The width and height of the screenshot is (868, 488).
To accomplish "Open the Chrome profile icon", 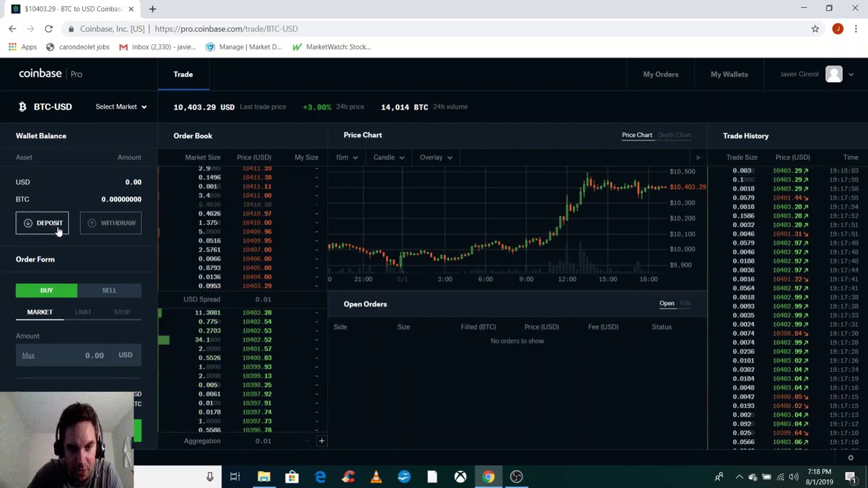I will 837,28.
